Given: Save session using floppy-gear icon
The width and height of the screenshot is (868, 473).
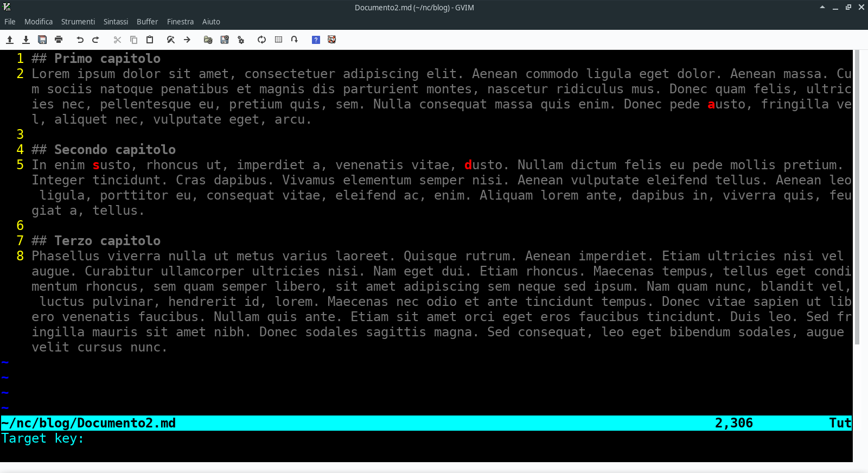Looking at the screenshot, I should [225, 40].
